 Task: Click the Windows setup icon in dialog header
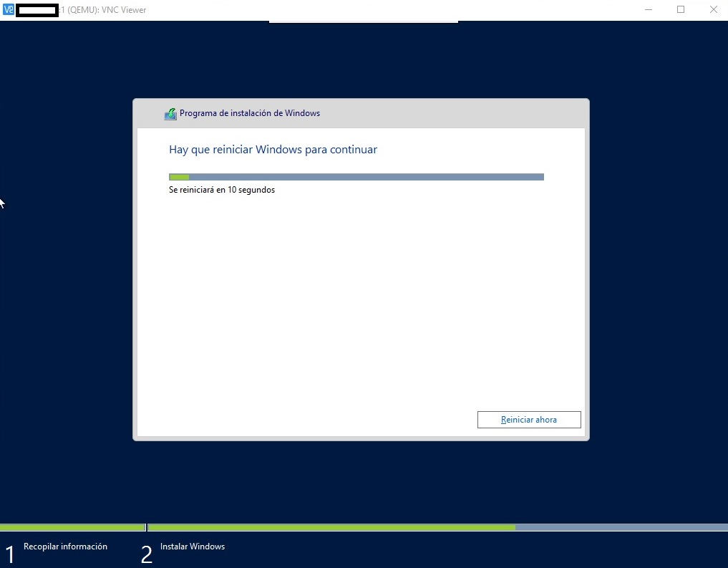click(x=170, y=114)
